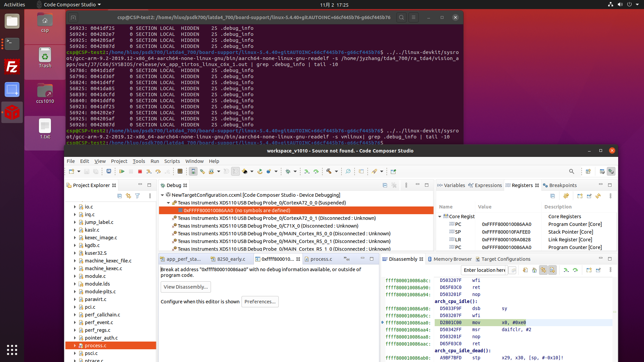Switch to the Breakpoints tab
Image resolution: width=644 pixels, height=362 pixels.
[559, 185]
